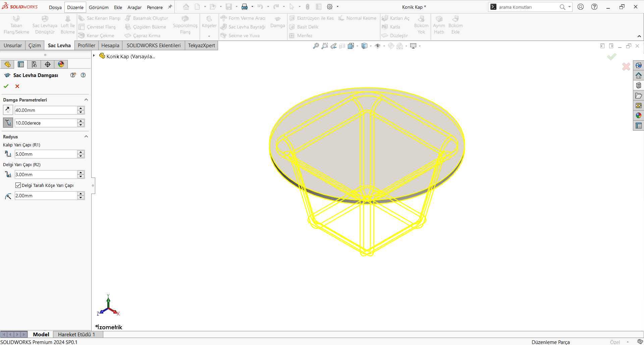Click Delgi Yarı Çapı 3.00mm field
This screenshot has width=644, height=345.
click(x=46, y=175)
